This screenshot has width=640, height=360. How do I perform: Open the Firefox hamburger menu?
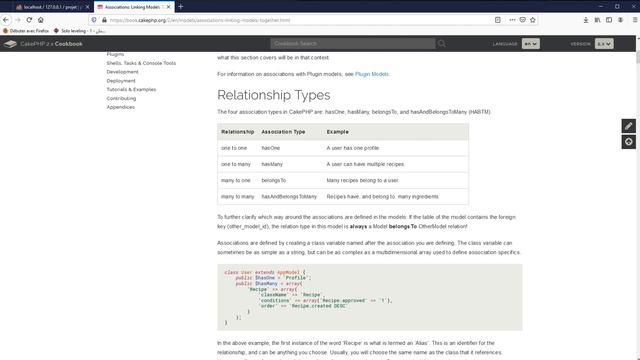point(635,20)
